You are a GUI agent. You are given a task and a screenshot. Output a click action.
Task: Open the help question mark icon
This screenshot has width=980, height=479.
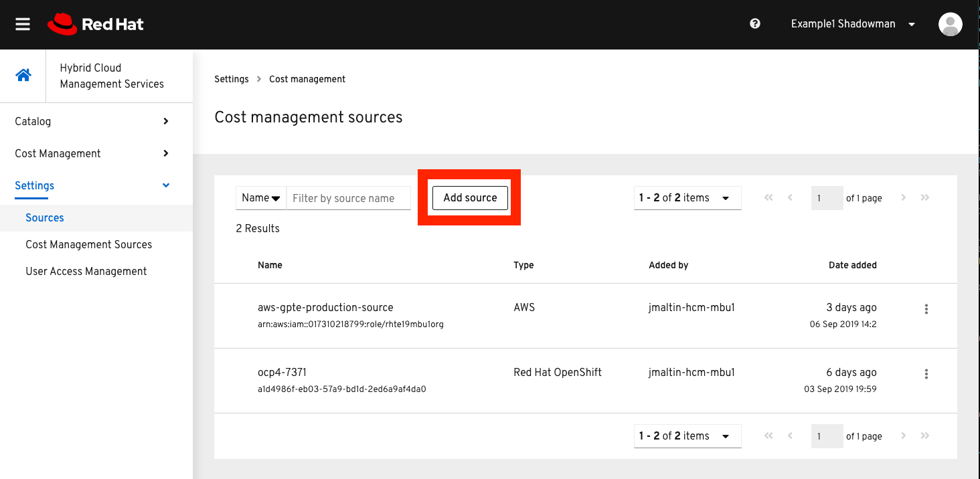pyautogui.click(x=755, y=24)
